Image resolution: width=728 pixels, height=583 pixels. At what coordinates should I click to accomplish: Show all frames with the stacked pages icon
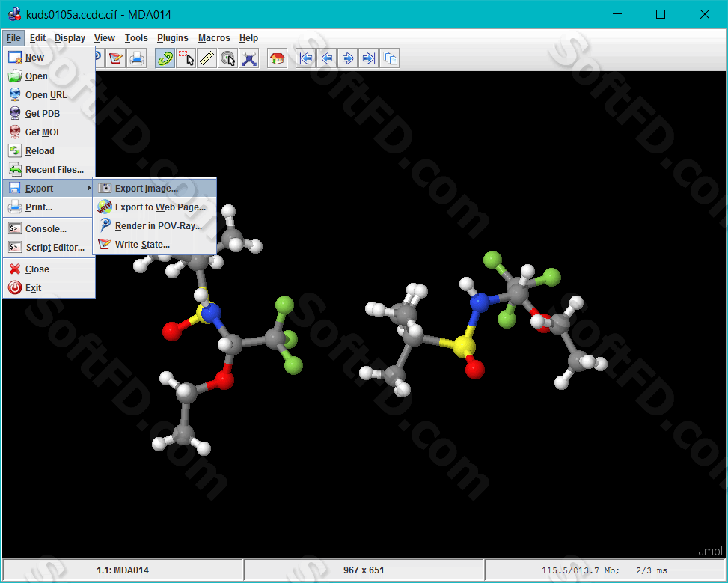(x=390, y=58)
